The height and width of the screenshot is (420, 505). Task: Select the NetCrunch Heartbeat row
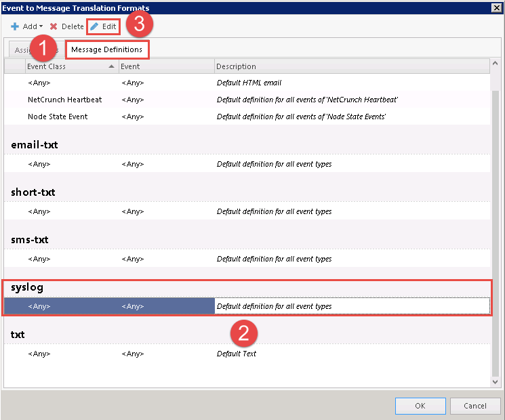pos(247,100)
